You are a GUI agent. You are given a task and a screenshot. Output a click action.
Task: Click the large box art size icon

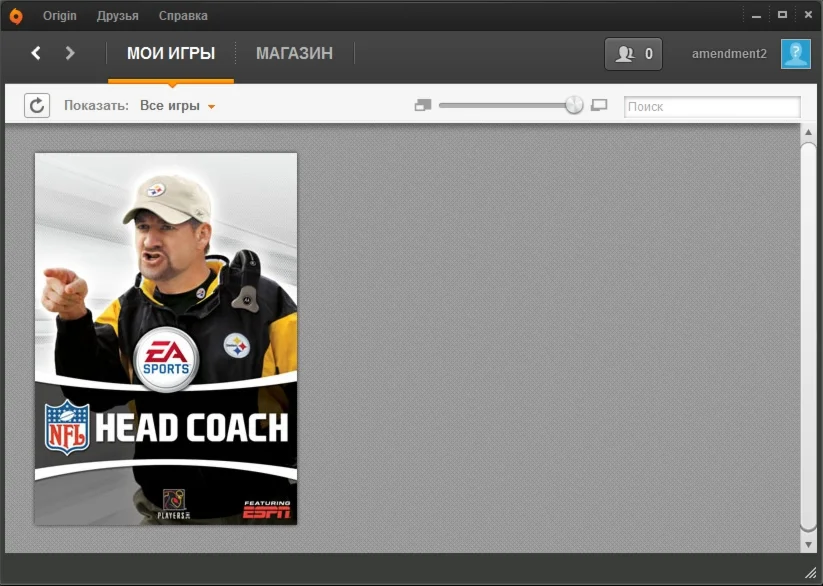pos(598,104)
